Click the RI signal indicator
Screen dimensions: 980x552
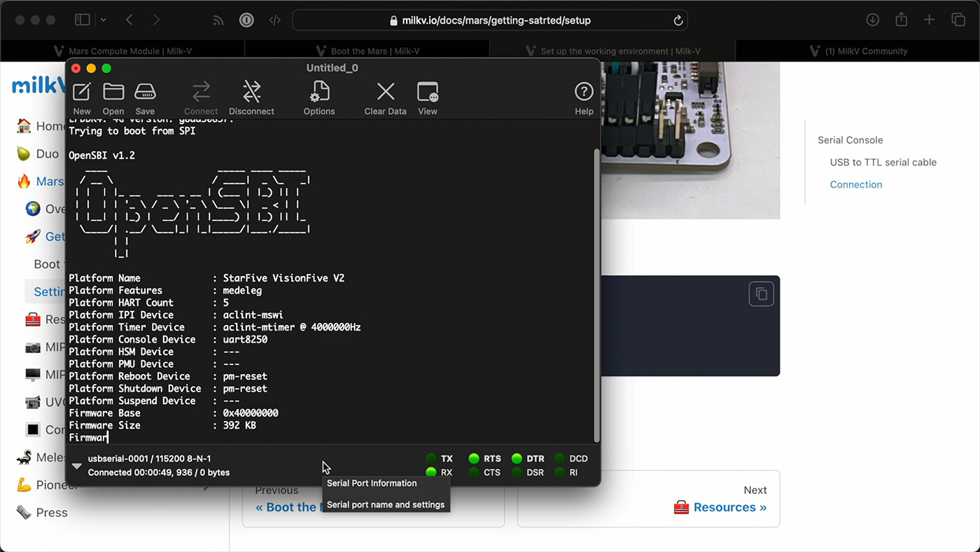click(560, 472)
